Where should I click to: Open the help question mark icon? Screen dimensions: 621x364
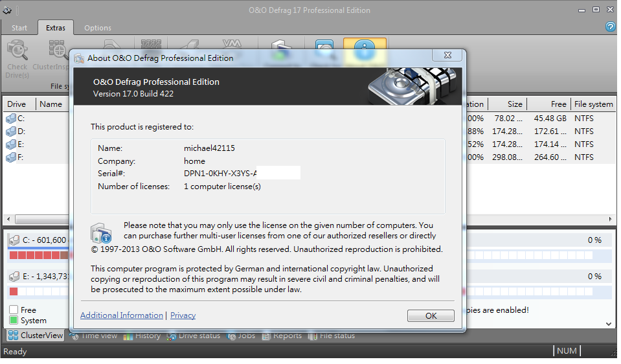tap(610, 27)
